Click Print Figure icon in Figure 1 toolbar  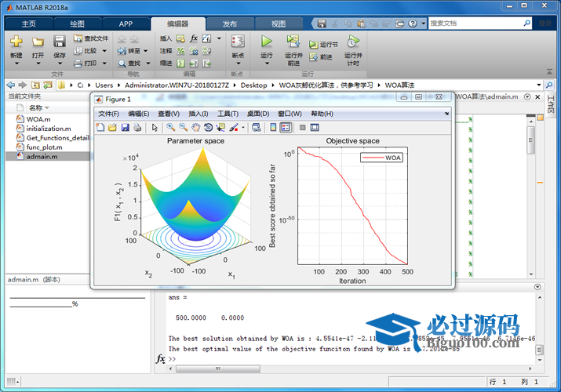pos(137,128)
